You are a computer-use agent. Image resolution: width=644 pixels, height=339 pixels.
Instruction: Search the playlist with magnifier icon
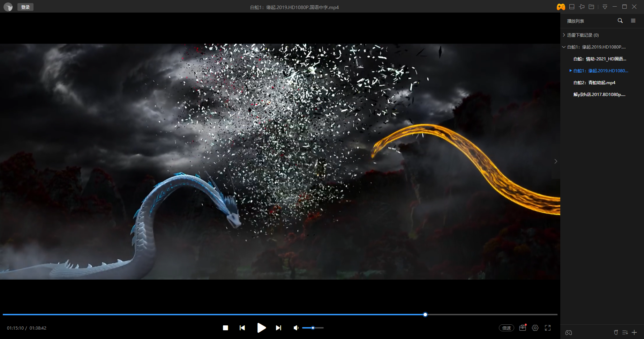click(620, 21)
